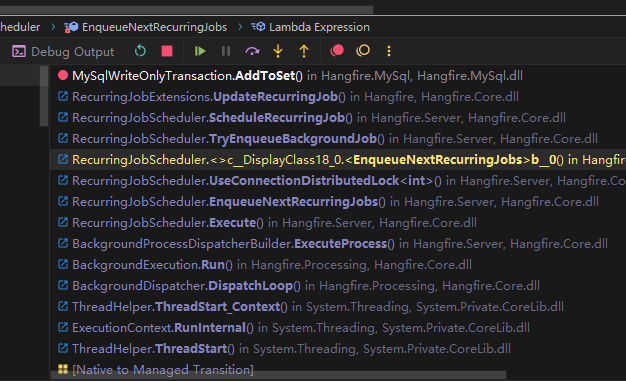
Task: Click external-source icon on ScheduleRecurringJob frame
Action: [x=63, y=117]
